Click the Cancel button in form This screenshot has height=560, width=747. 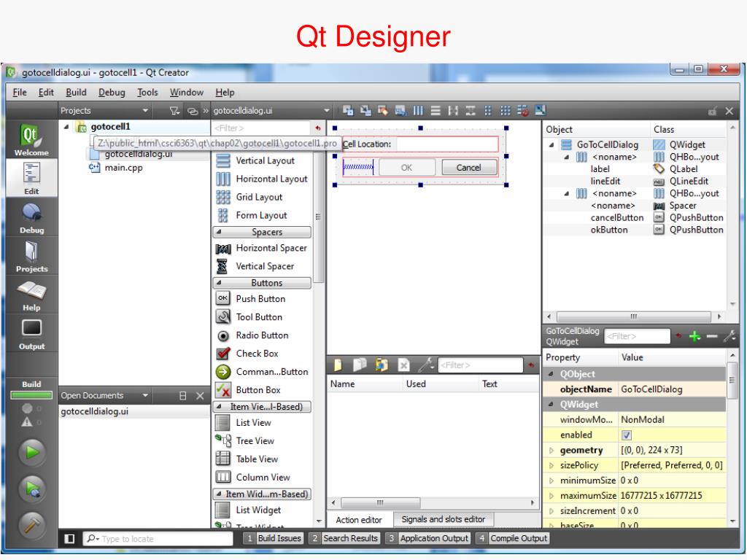point(469,167)
